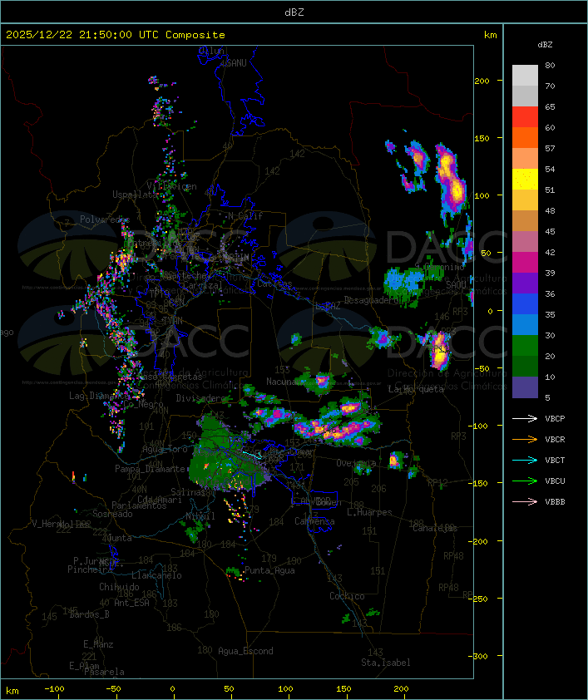The height and width of the screenshot is (700, 588).
Task: Click the Pampa_Diamante place label
Action: (x=150, y=468)
